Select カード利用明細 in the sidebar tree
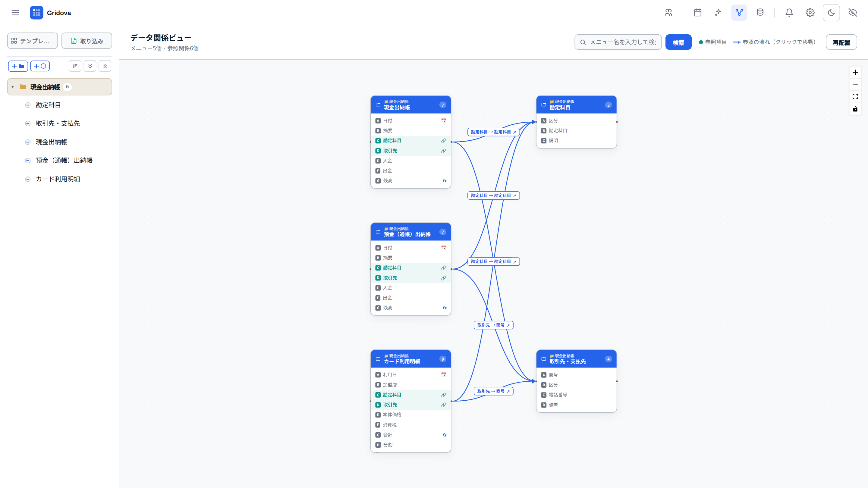This screenshot has height=488, width=868. point(58,179)
